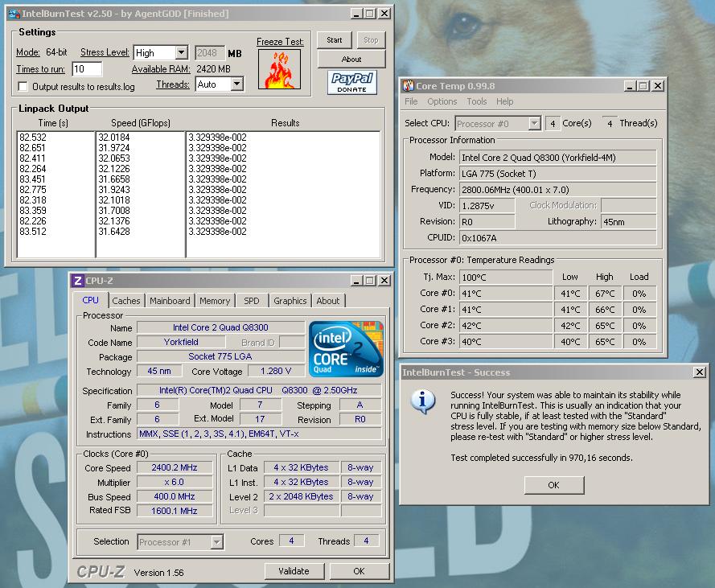Switch to the SPD tab in CPU-Z
715x588 pixels.
pyautogui.click(x=251, y=301)
